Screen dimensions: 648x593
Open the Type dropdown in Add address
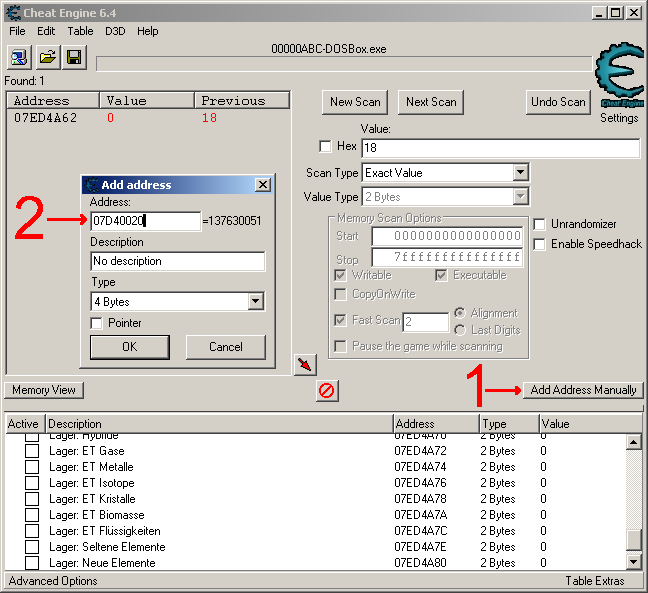pos(256,301)
